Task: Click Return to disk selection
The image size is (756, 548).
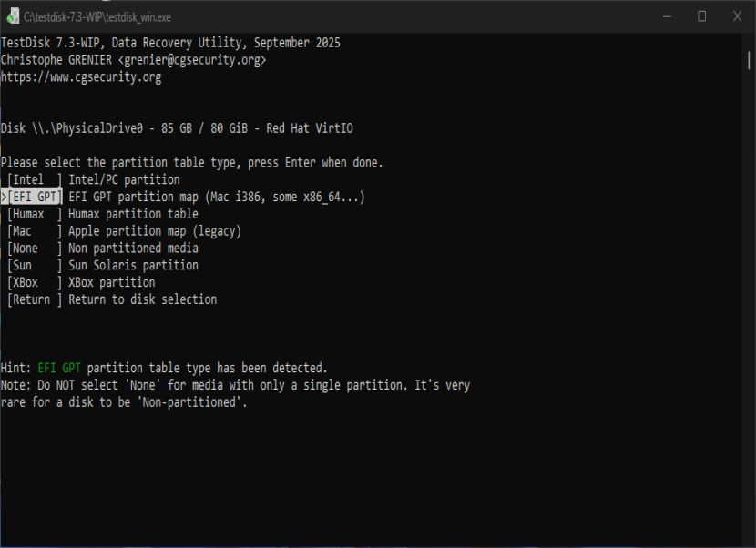Action: coord(112,299)
